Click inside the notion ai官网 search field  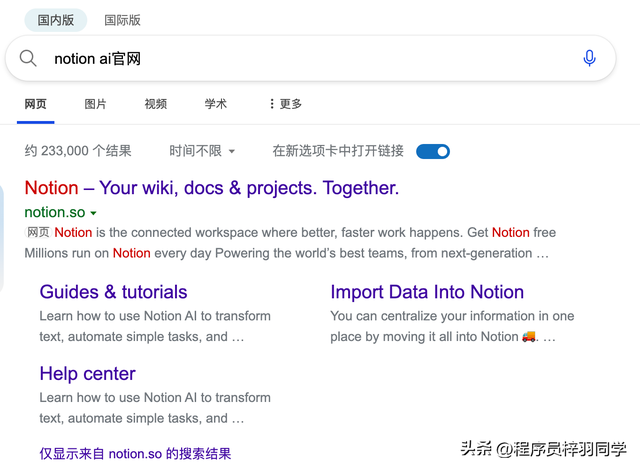310,58
